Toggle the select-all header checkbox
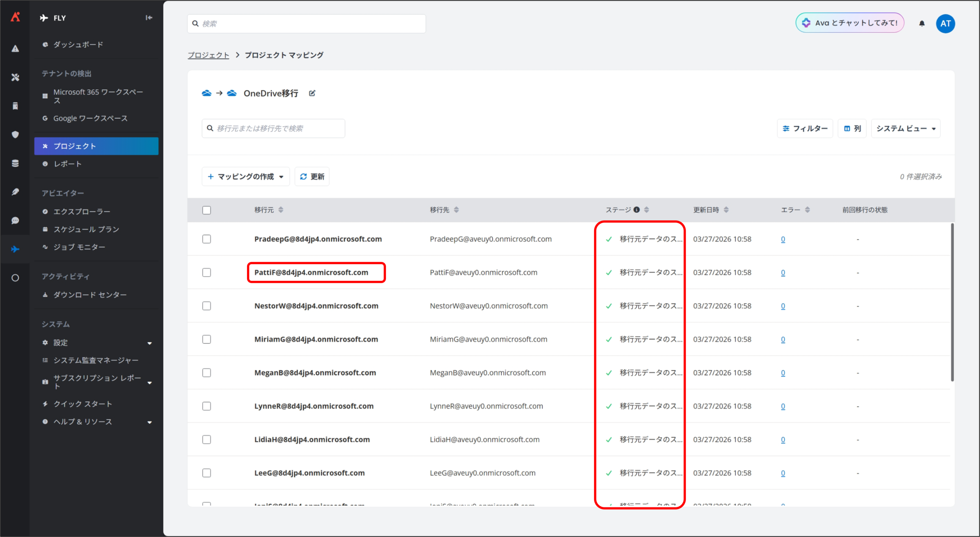 coord(207,210)
